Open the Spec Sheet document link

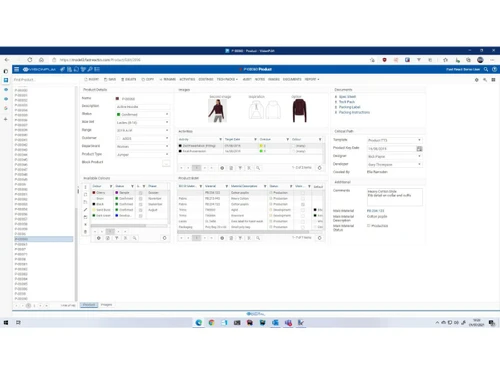[x=347, y=97]
